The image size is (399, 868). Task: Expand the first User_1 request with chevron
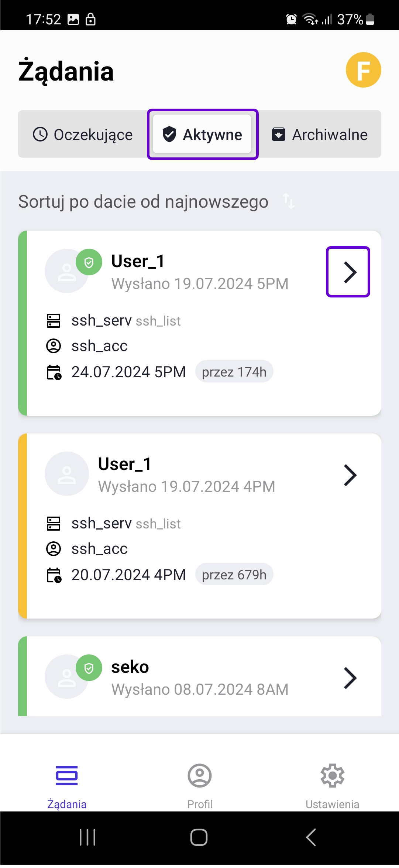pyautogui.click(x=348, y=272)
